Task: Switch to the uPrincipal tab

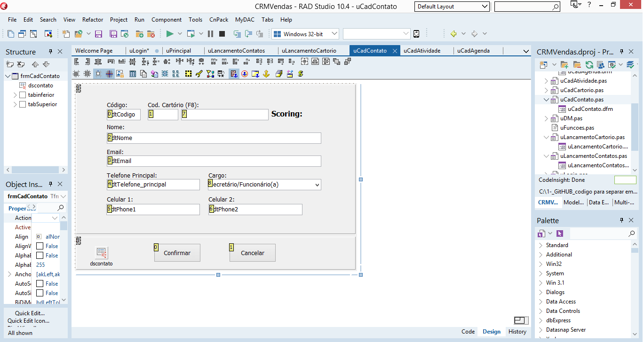Action: pos(178,51)
